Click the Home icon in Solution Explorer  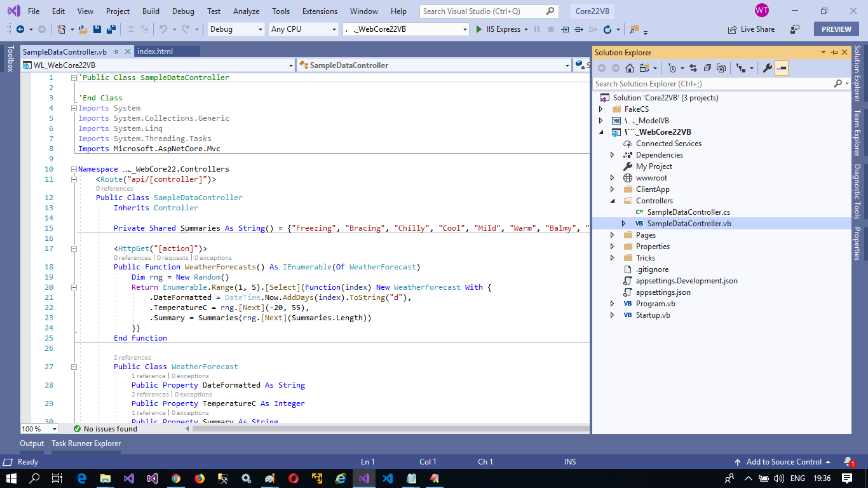point(629,68)
